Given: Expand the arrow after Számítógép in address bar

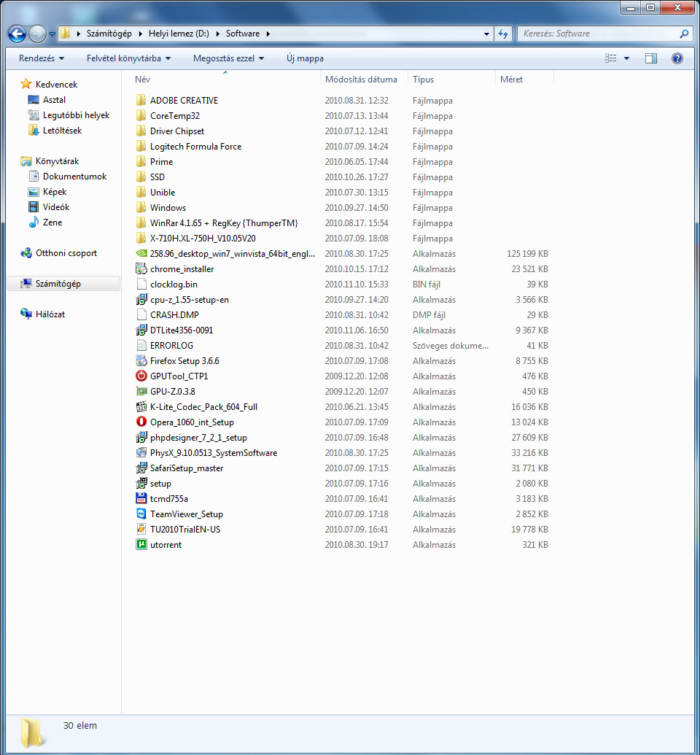Looking at the screenshot, I should [140, 34].
